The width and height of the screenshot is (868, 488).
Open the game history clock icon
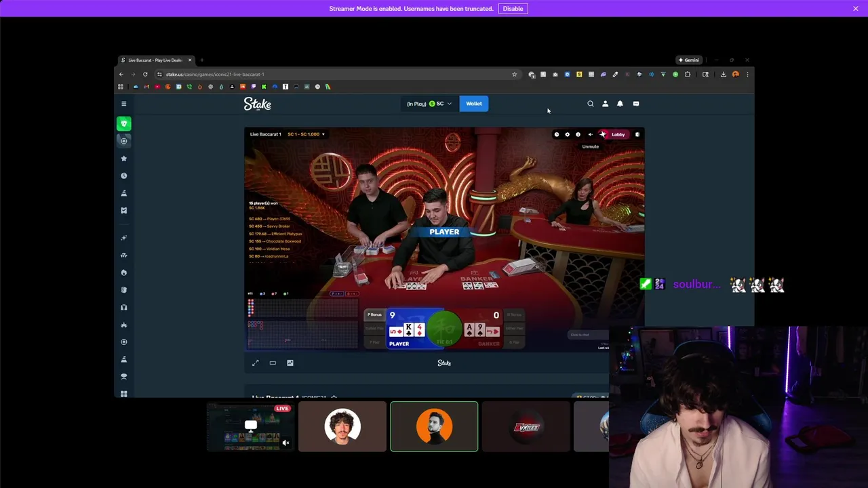pos(557,134)
